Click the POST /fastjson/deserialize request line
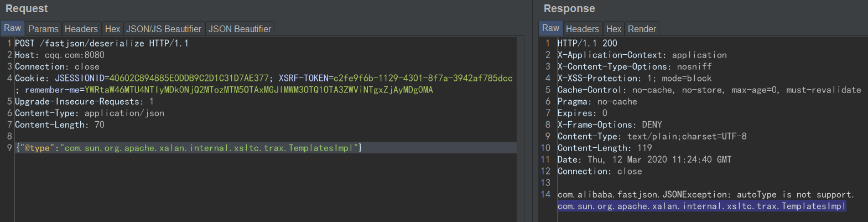 point(102,43)
